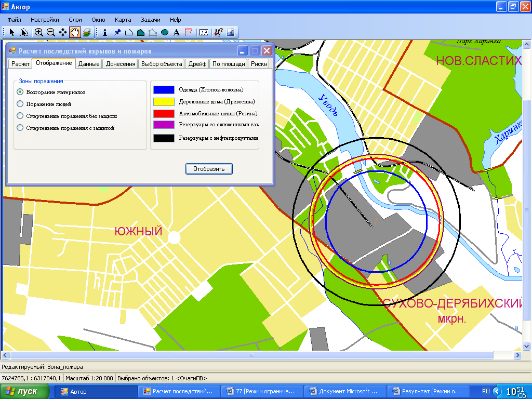
Task: Switch to the Риски tab
Action: pos(259,64)
